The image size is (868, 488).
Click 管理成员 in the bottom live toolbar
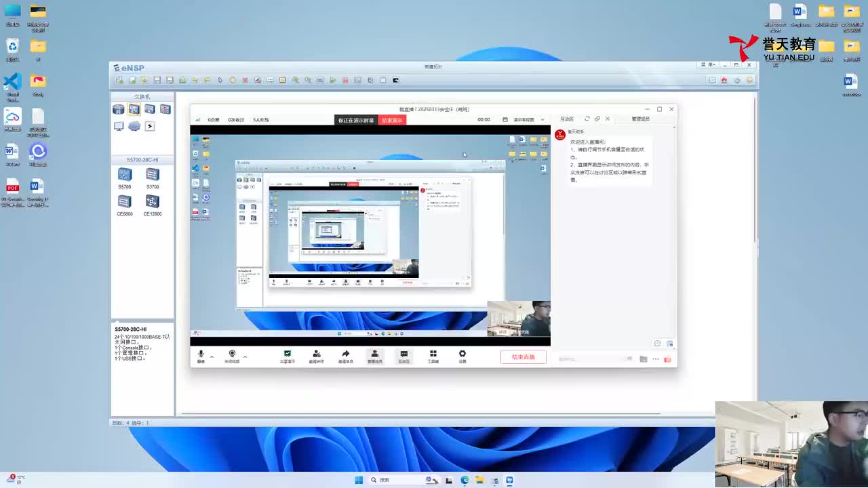click(x=375, y=357)
